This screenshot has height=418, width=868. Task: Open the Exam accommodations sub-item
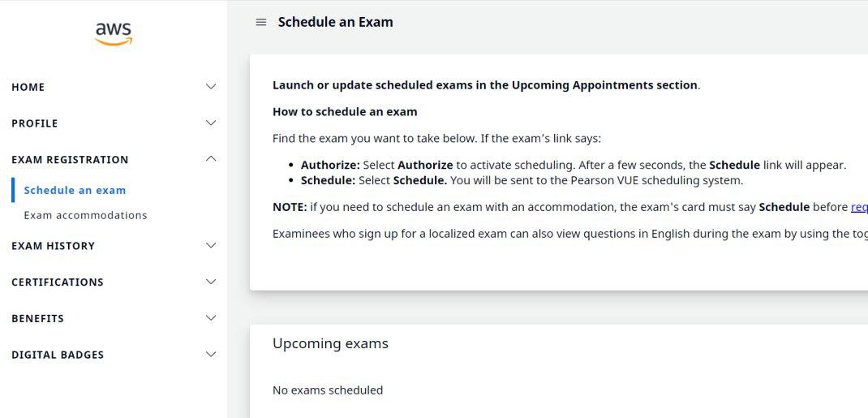point(85,215)
